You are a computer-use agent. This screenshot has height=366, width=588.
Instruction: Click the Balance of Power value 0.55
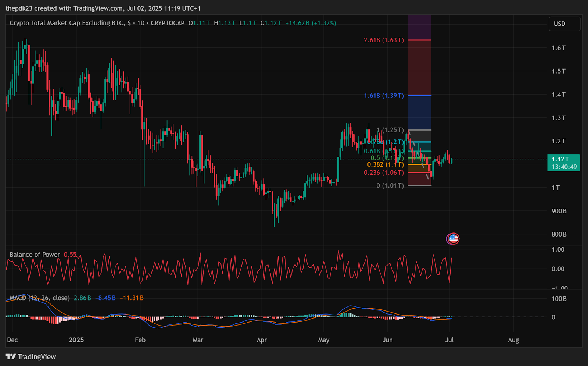(70, 255)
